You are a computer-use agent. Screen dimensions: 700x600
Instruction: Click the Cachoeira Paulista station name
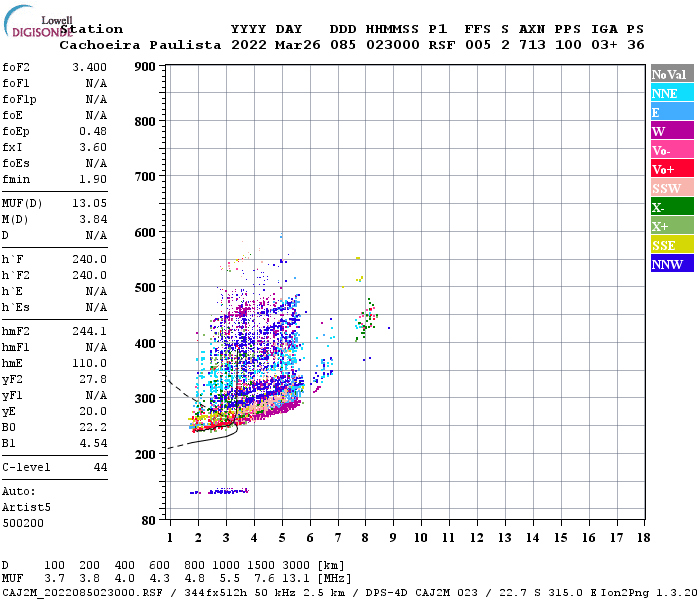pos(140,45)
